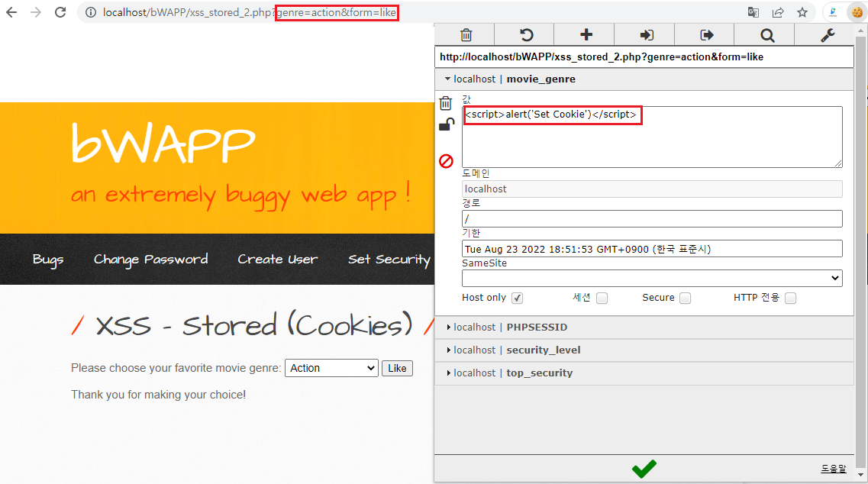Click the import cookies icon
The width and height of the screenshot is (868, 484).
(x=647, y=35)
